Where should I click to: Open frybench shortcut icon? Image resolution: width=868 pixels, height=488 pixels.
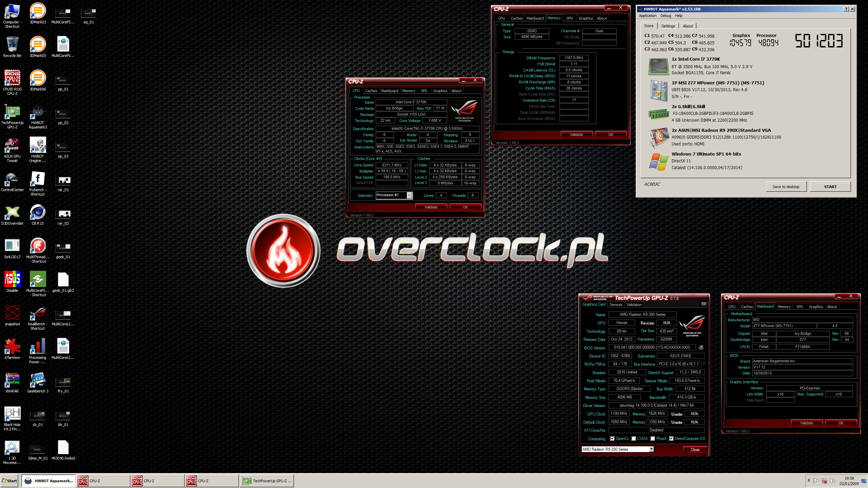[x=38, y=183]
